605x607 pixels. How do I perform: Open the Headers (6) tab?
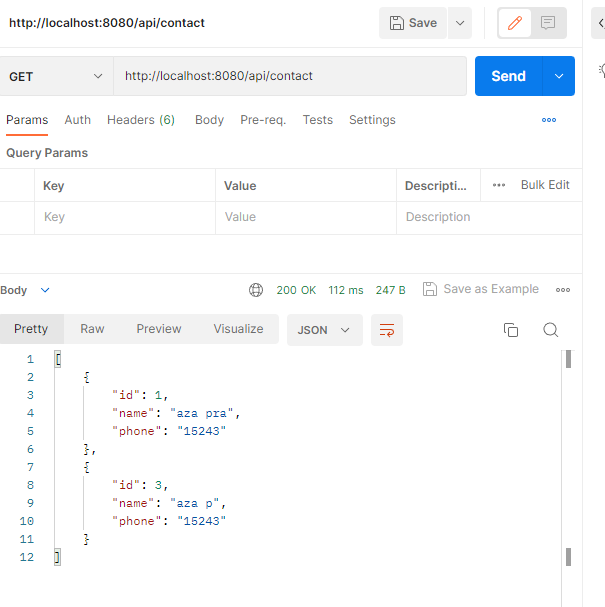(x=141, y=120)
